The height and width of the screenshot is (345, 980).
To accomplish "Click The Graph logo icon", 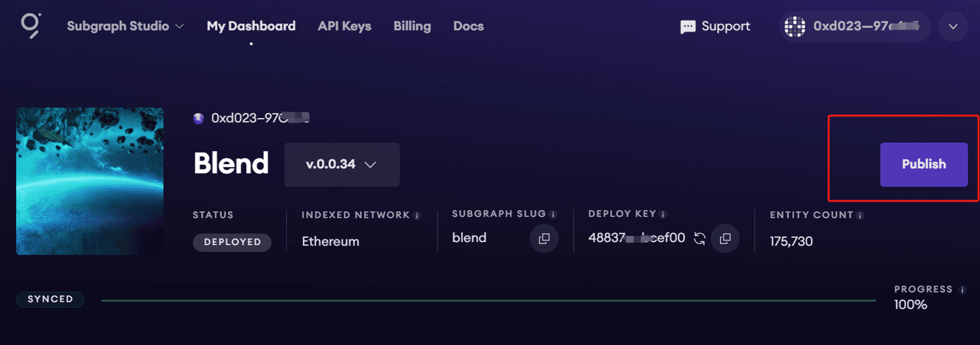I will point(30,25).
